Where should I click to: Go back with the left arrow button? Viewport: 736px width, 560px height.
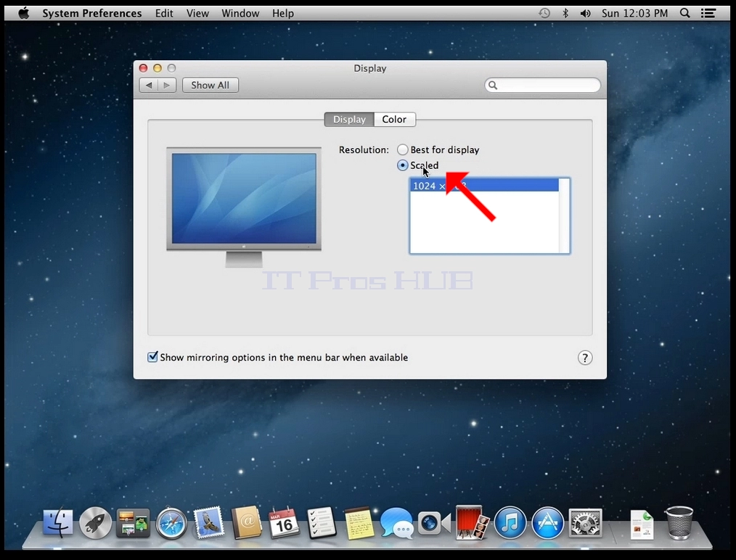point(149,85)
